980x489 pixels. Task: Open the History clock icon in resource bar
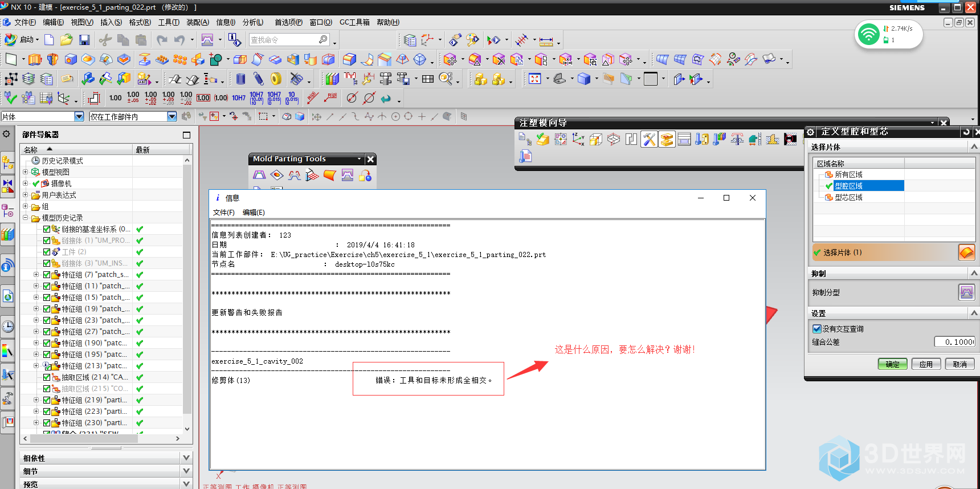tap(7, 327)
